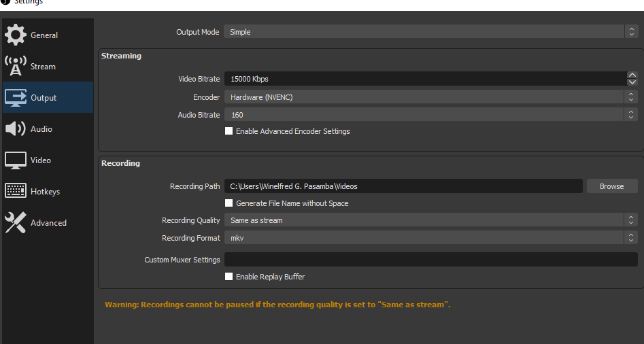Click the Browse button for recording path
Image resolution: width=644 pixels, height=344 pixels.
[x=612, y=186]
